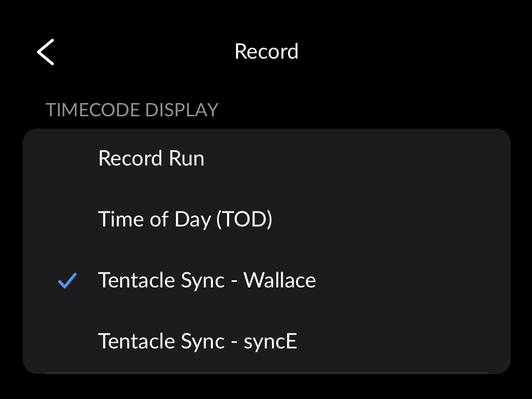
Task: Go back using the back arrow
Action: (46, 52)
